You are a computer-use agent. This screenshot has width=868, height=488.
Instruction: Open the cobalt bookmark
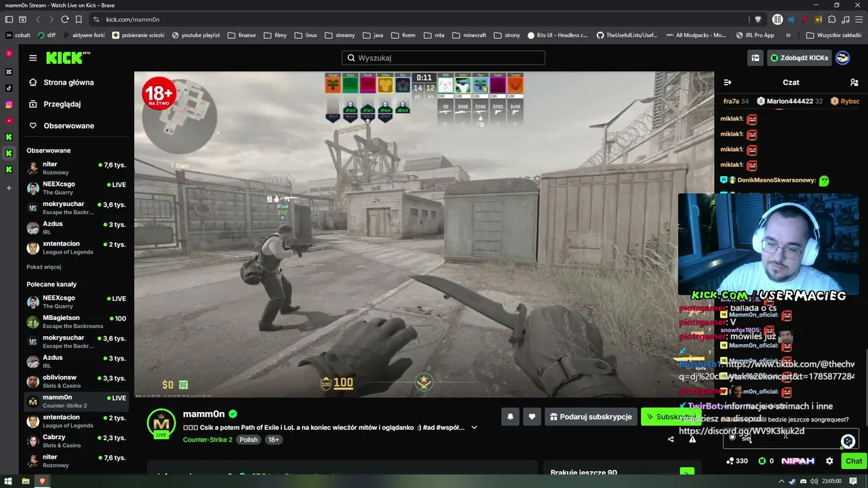18,35
